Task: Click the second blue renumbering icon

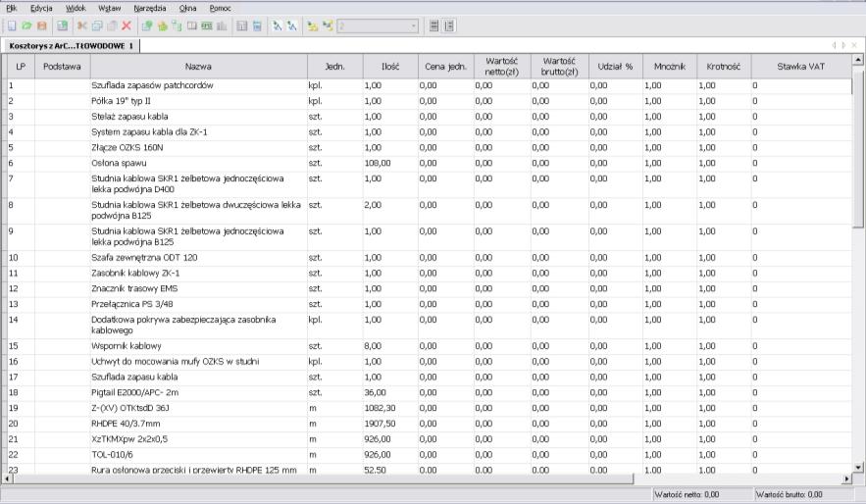Action: [x=292, y=25]
